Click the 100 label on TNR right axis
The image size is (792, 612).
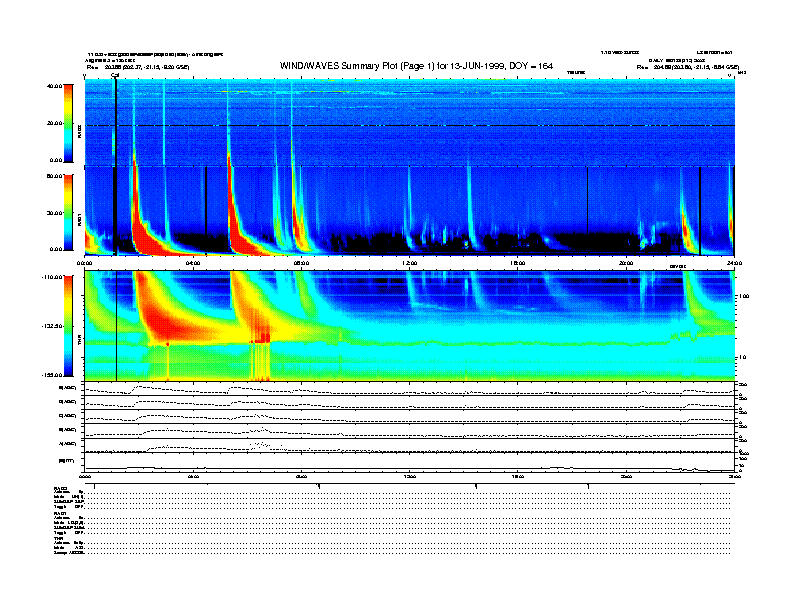point(743,296)
